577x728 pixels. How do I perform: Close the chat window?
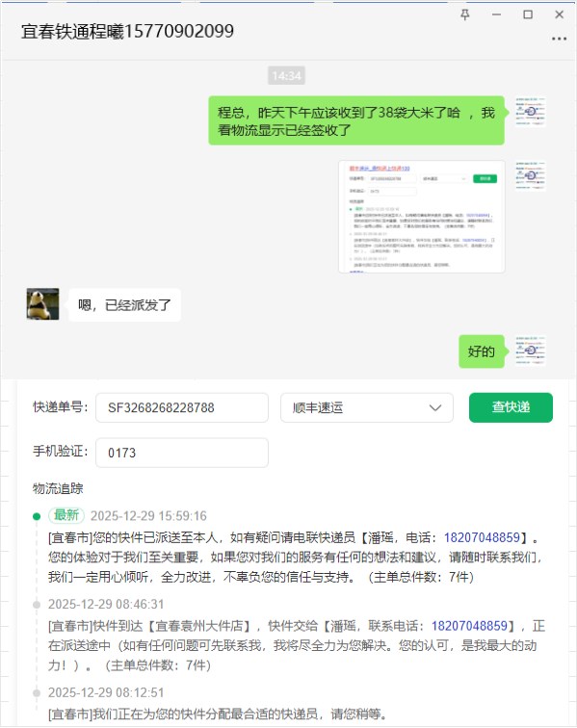tap(560, 14)
